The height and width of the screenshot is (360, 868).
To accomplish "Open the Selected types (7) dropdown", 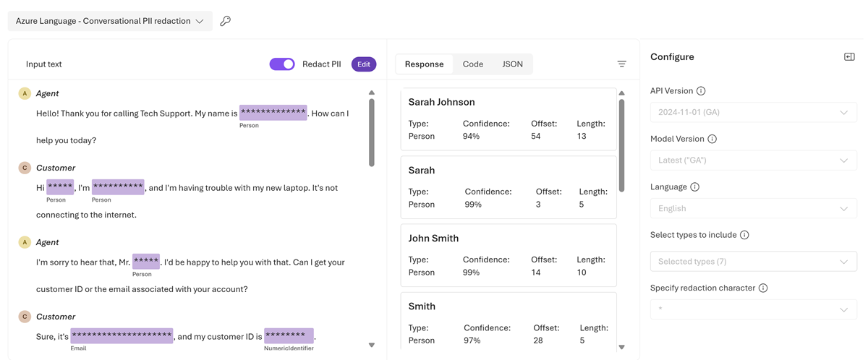I will [754, 262].
